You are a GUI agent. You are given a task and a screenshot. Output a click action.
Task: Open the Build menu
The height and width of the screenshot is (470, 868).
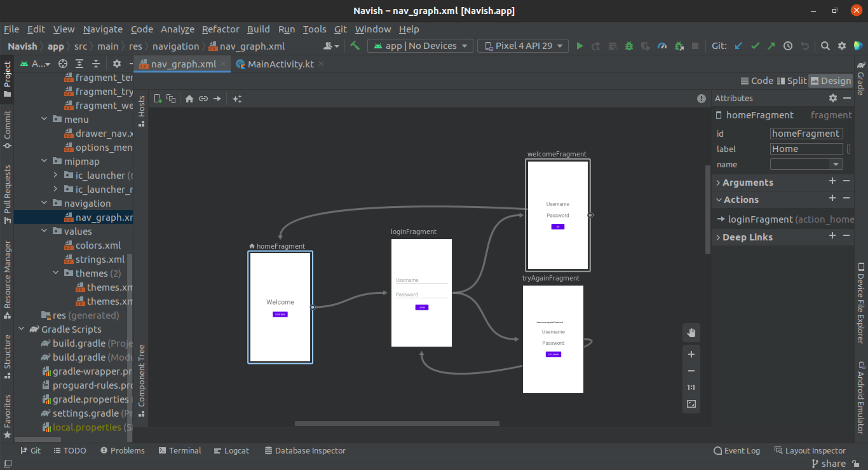coord(259,29)
